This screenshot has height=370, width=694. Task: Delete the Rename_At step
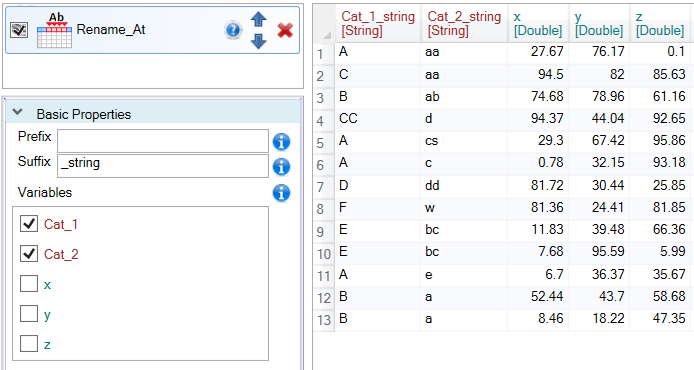point(285,31)
